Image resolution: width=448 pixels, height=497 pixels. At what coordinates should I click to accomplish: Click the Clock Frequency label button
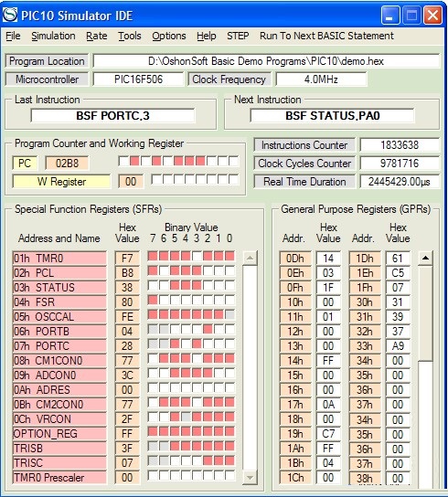229,79
